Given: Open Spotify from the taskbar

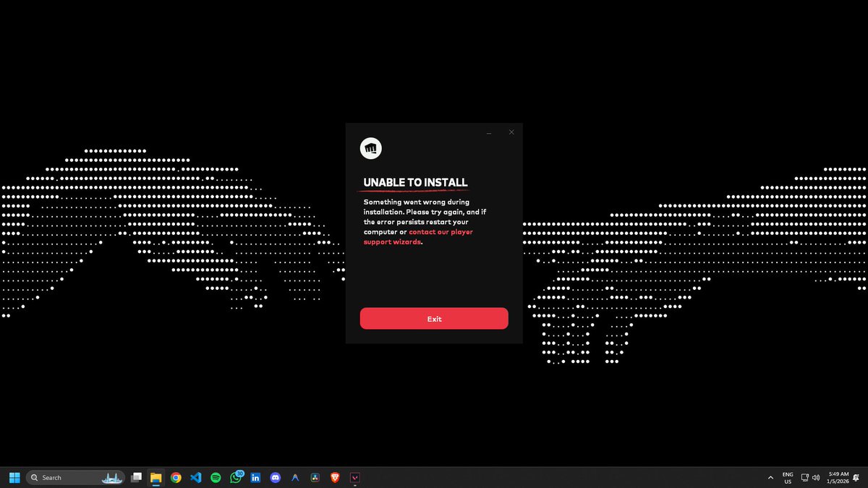Looking at the screenshot, I should (x=216, y=477).
